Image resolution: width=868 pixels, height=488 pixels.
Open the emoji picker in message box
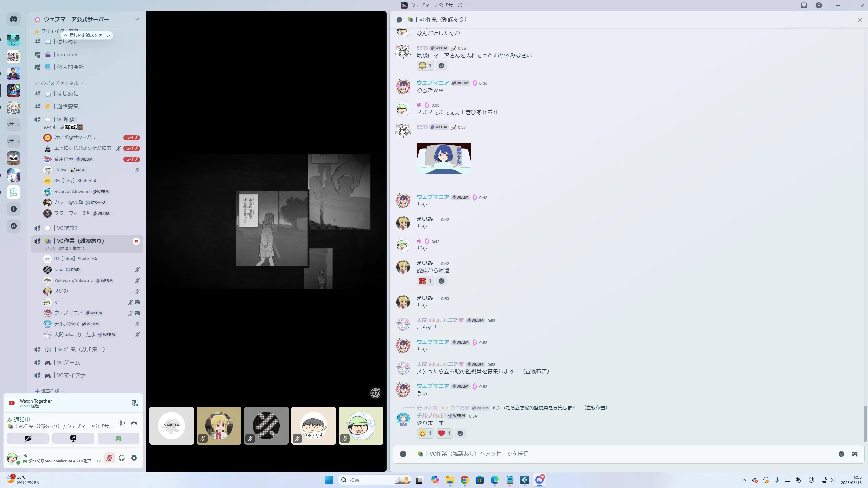(841, 454)
